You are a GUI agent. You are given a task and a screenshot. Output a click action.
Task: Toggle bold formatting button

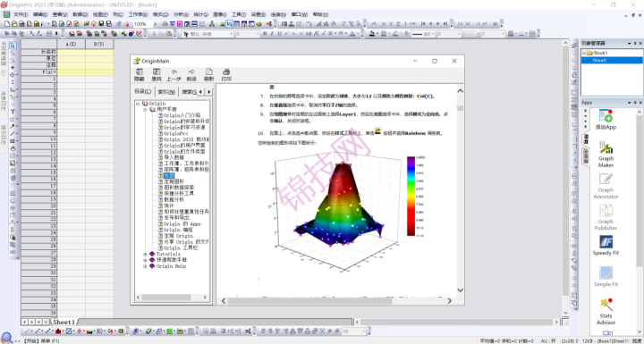coord(265,34)
